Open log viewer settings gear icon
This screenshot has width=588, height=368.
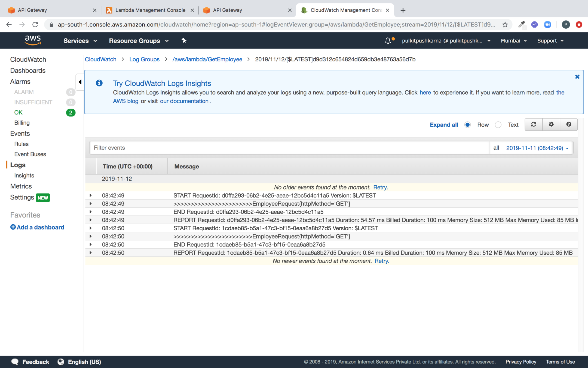click(551, 125)
